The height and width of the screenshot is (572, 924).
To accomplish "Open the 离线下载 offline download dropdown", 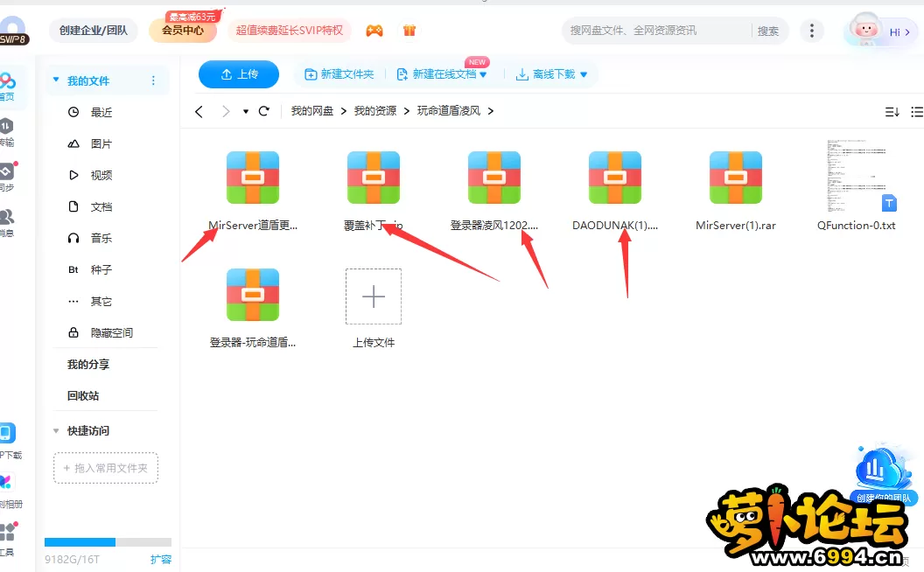I will point(551,74).
